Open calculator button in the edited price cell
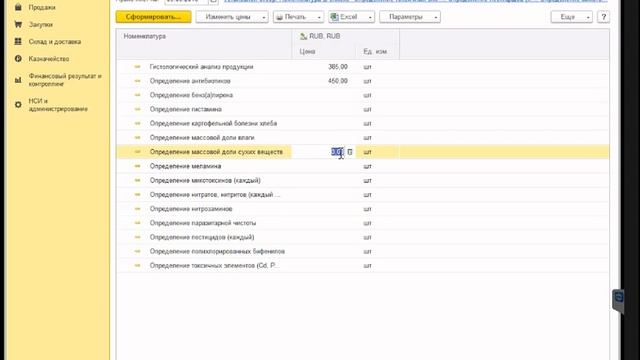The height and width of the screenshot is (360, 640). click(x=350, y=152)
